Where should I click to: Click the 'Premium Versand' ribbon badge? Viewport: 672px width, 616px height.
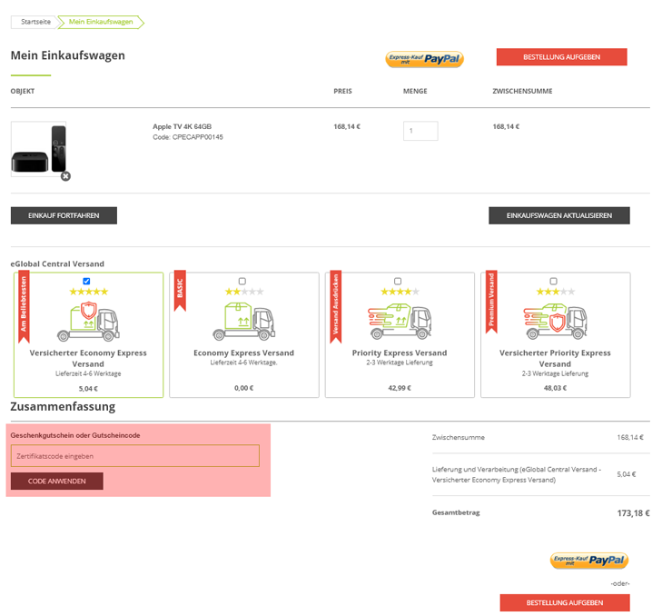pyautogui.click(x=491, y=303)
